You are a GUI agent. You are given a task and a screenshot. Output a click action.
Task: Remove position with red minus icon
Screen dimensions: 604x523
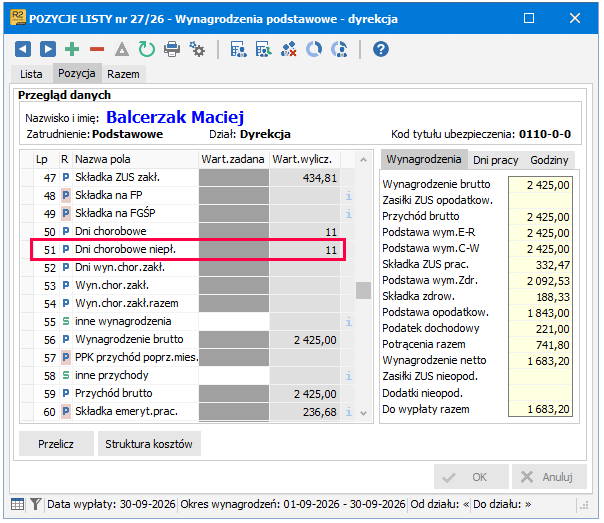pyautogui.click(x=97, y=49)
